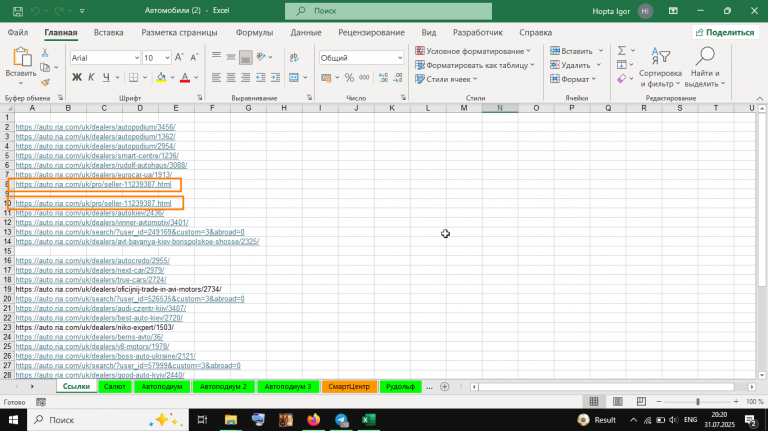Switch to Page Layout view icon
Image resolution: width=768 pixels, height=431 pixels.
(x=618, y=402)
